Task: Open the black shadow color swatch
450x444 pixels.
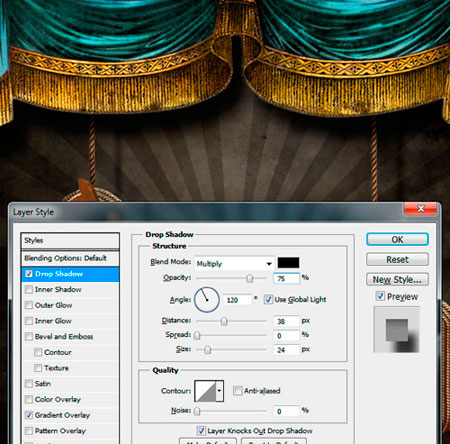Action: coord(288,263)
